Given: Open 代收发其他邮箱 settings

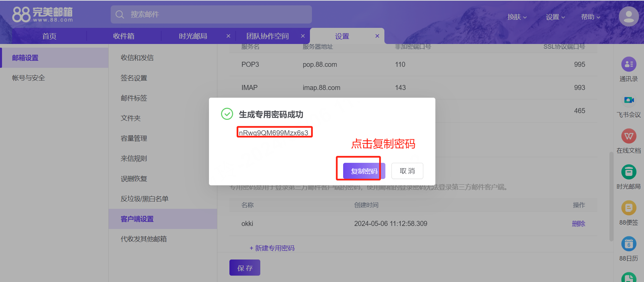Looking at the screenshot, I should [x=163, y=239].
